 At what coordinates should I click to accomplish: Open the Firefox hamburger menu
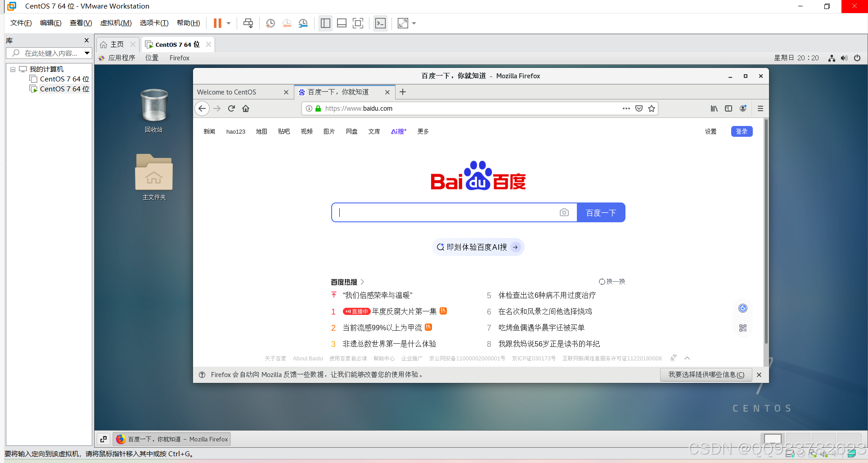click(760, 108)
